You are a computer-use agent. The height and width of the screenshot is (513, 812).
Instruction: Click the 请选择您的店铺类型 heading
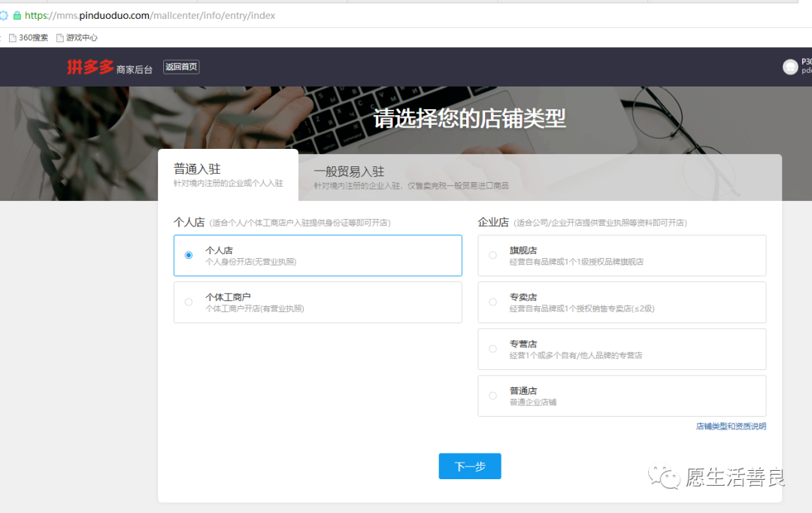(470, 119)
